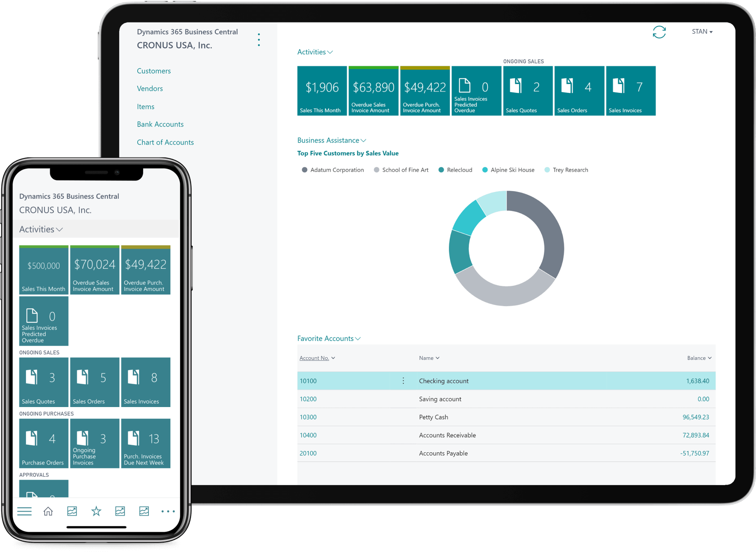Click the Petty Cash name cell
The image size is (756, 552).
pyautogui.click(x=433, y=417)
